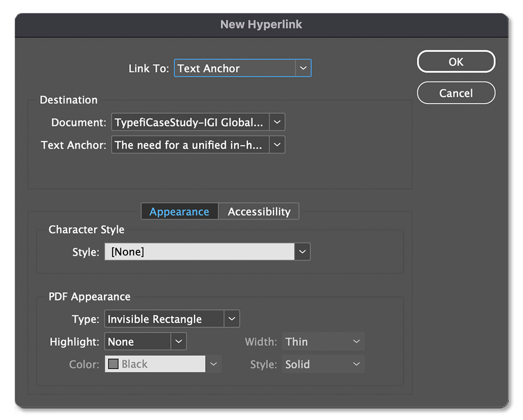The height and width of the screenshot is (420, 523).
Task: Open the Document destination dropdown
Action: click(x=198, y=122)
